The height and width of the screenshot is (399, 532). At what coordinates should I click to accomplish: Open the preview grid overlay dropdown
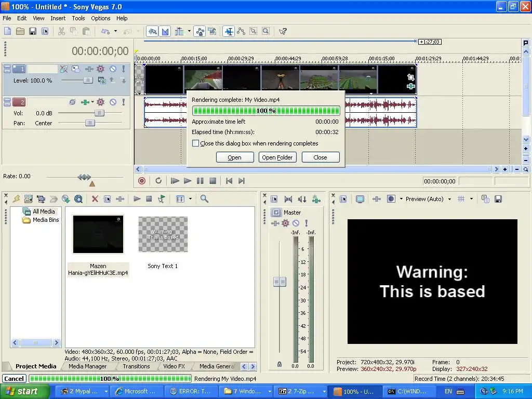(x=471, y=199)
